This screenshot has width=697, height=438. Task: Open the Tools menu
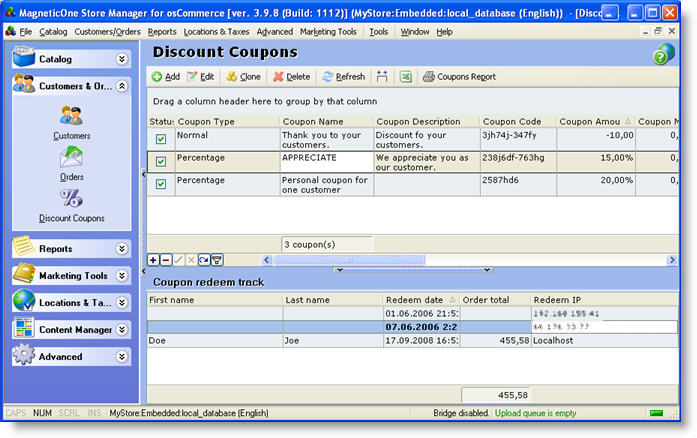378,32
